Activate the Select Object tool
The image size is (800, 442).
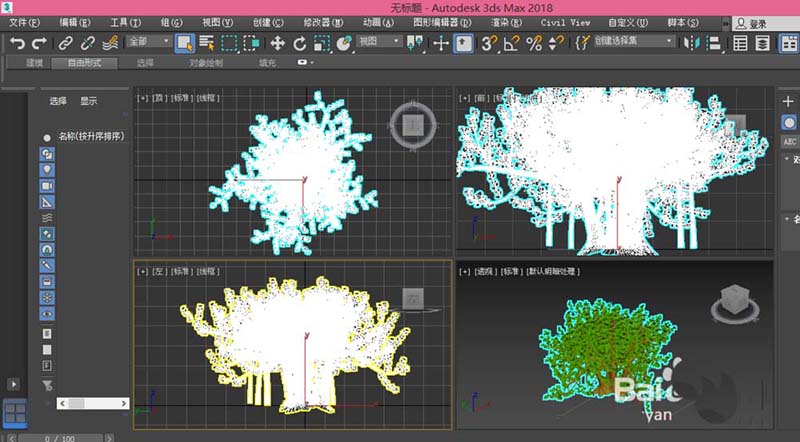185,43
